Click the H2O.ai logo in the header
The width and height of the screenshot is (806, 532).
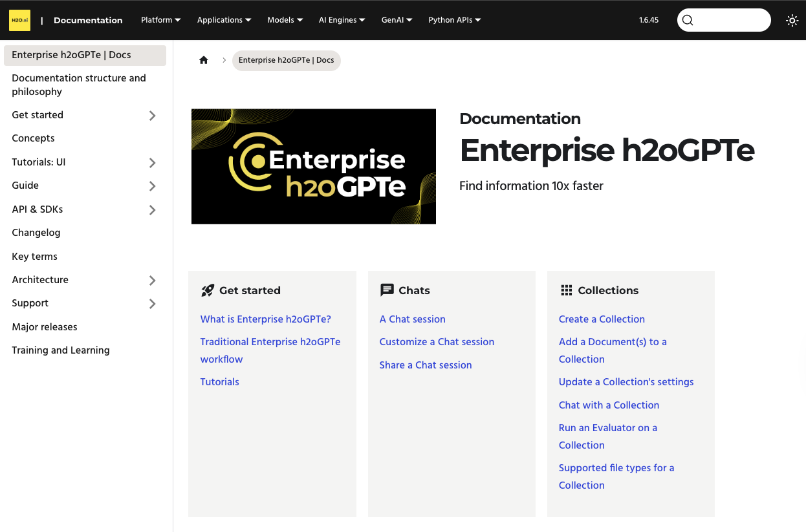[19, 20]
